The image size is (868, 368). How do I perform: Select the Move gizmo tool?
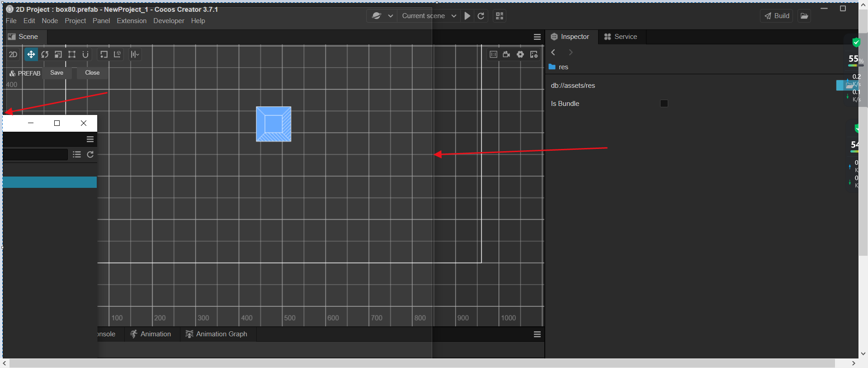coord(31,54)
